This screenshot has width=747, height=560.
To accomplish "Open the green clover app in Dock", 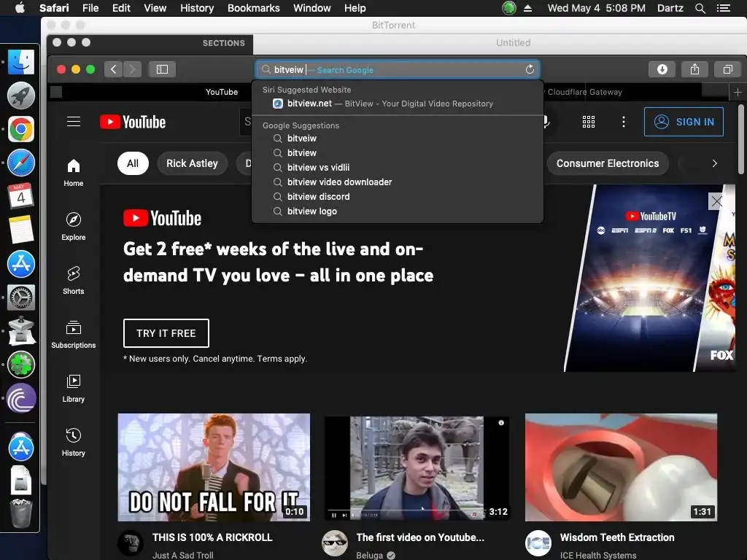I will 21,365.
